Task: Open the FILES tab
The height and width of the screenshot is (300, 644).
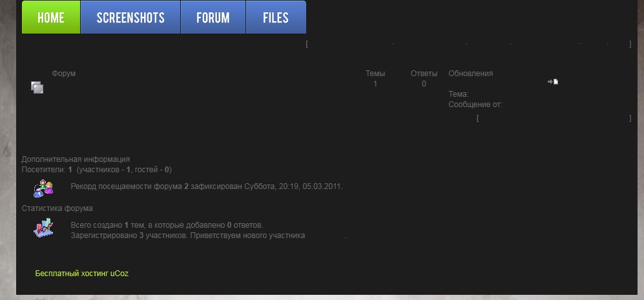Action: click(x=276, y=17)
